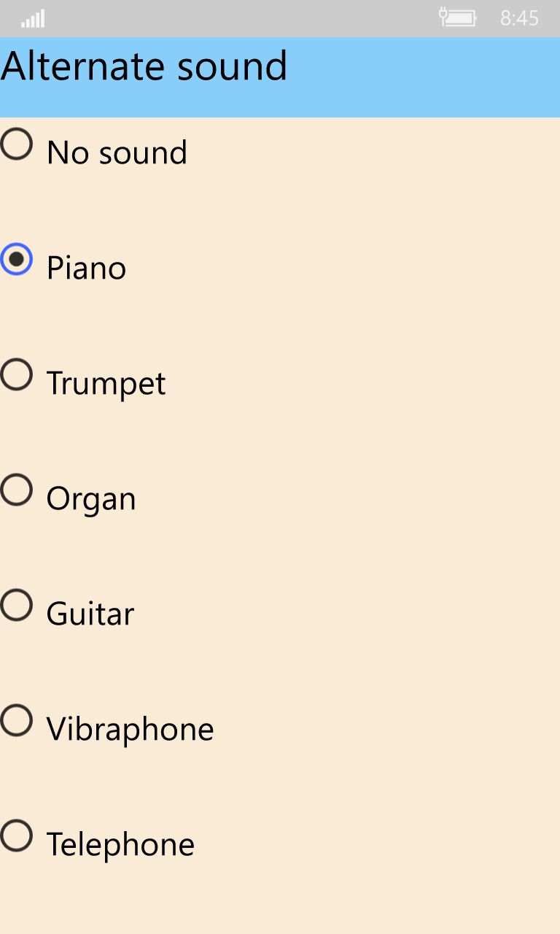Pick the Trumpet radio circle
The width and height of the screenshot is (560, 934).
16,374
